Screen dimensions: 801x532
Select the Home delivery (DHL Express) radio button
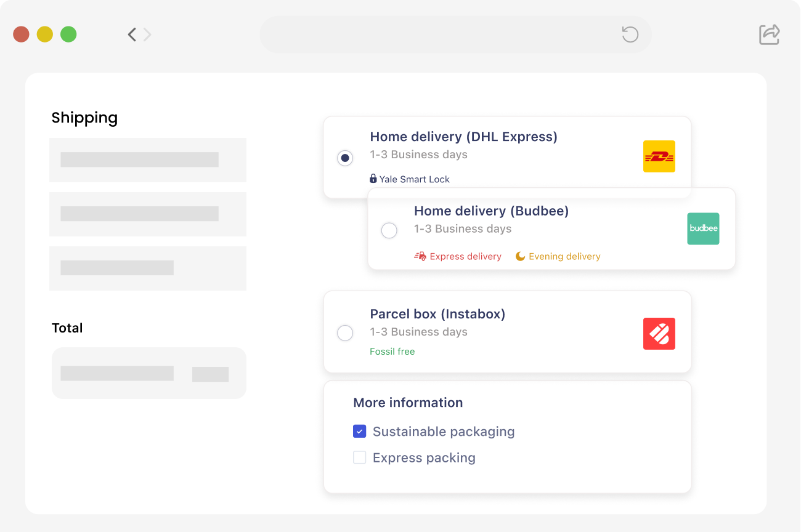[345, 158]
